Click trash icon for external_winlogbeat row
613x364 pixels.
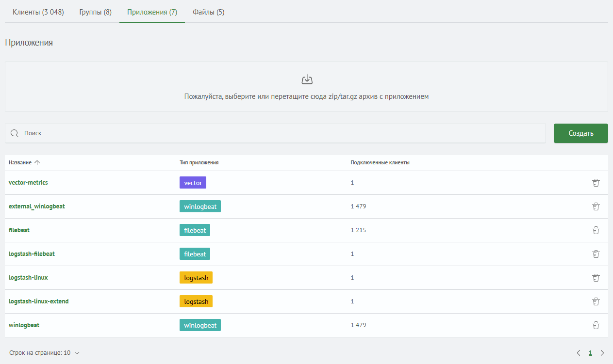596,206
